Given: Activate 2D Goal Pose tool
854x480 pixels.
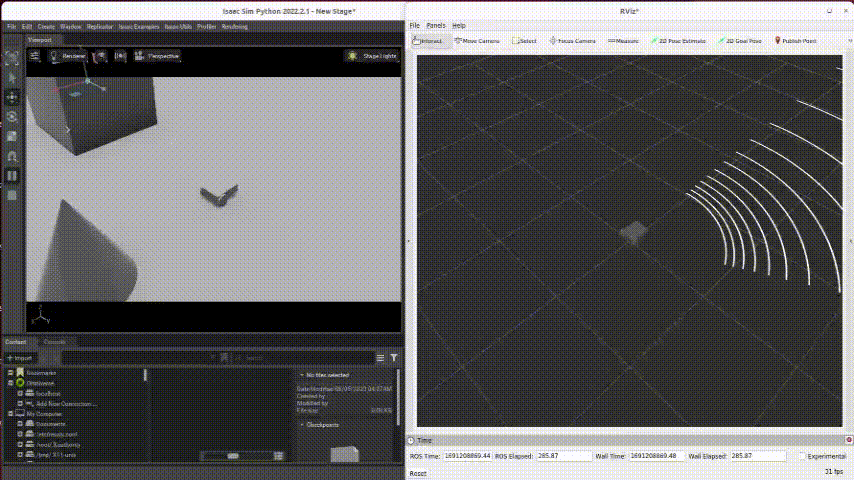Looking at the screenshot, I should tap(740, 41).
